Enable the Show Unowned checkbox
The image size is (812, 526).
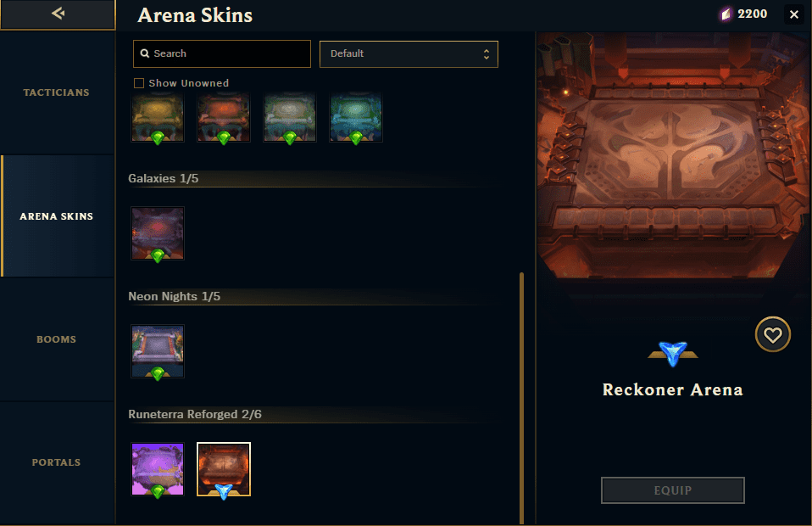click(x=139, y=83)
